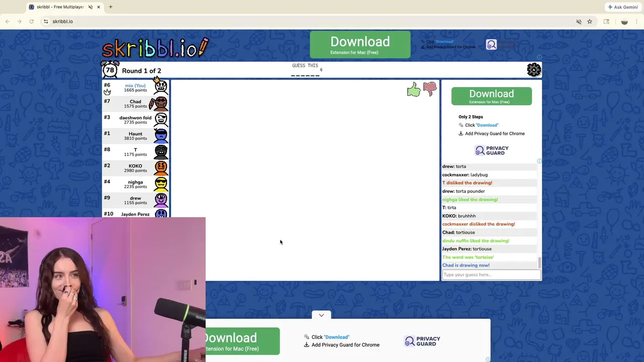Dislike the drawing with red thumbs down
Viewport: 644px width, 362px height.
pos(430,89)
